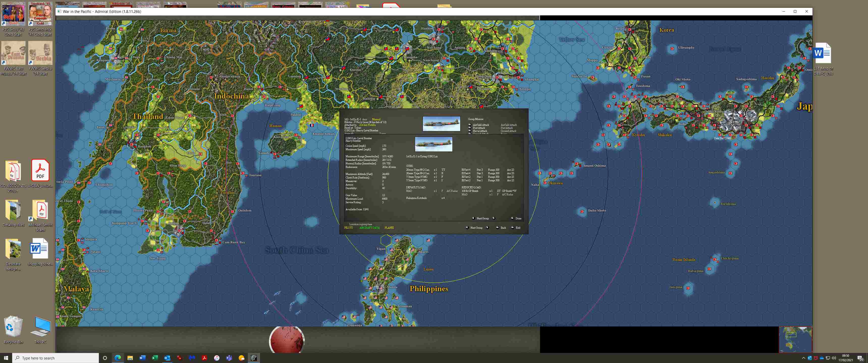Click the 100 lb GP Bomb entry
The width and height of the screenshot is (868, 363).
tap(470, 191)
